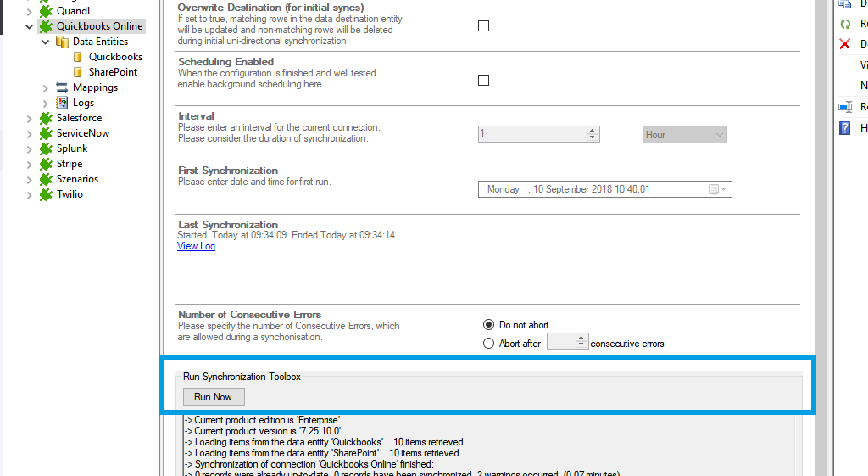Click the Rename icon in actions pane

[x=845, y=107]
